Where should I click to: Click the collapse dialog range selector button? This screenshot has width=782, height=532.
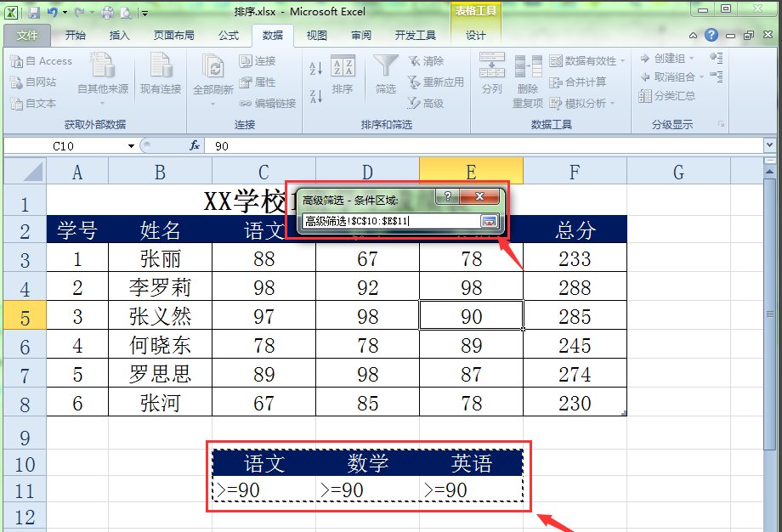click(x=489, y=221)
